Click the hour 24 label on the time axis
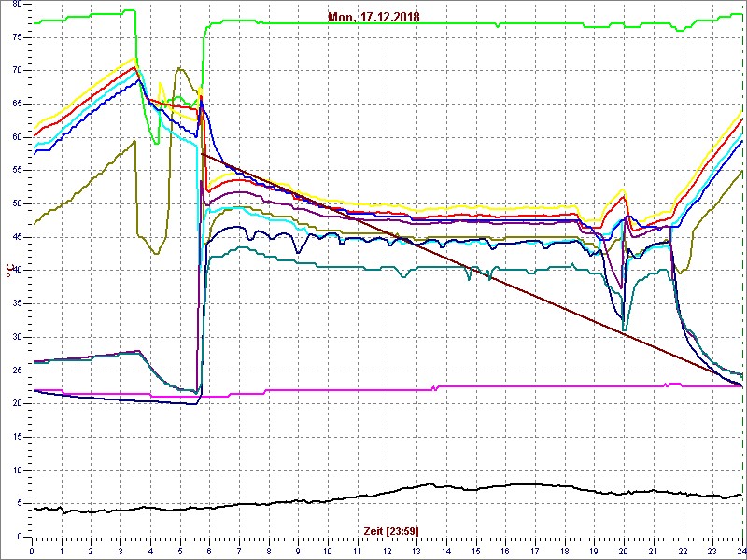The height and width of the screenshot is (560, 747). coord(741,550)
